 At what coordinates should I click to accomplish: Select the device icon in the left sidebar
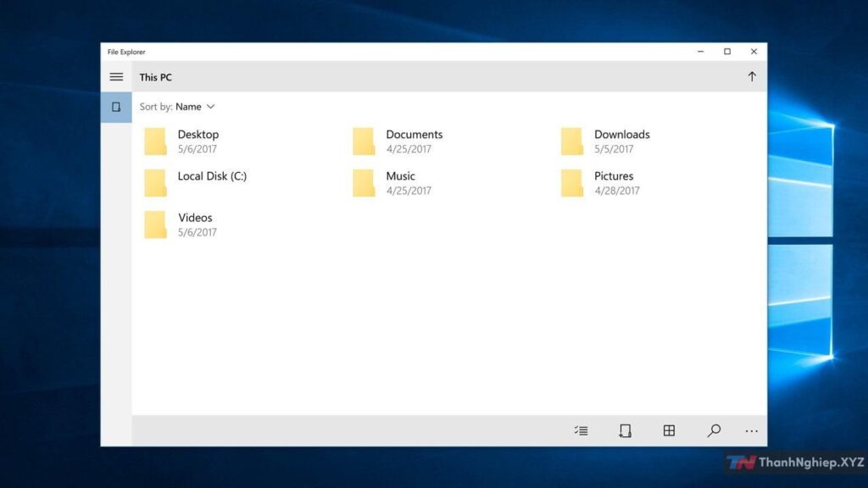116,107
